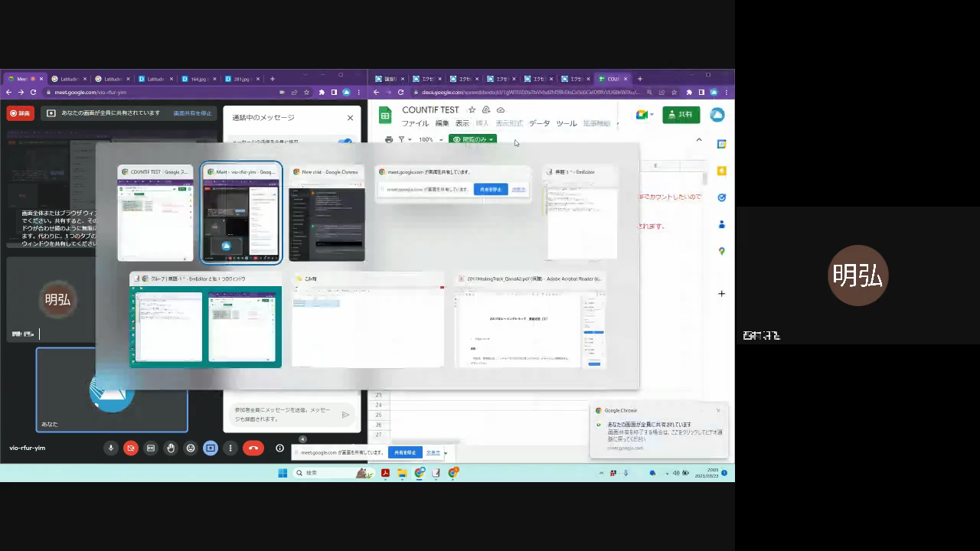Open meeting details info icon
Screen dimensions: 980x551
tap(280, 448)
